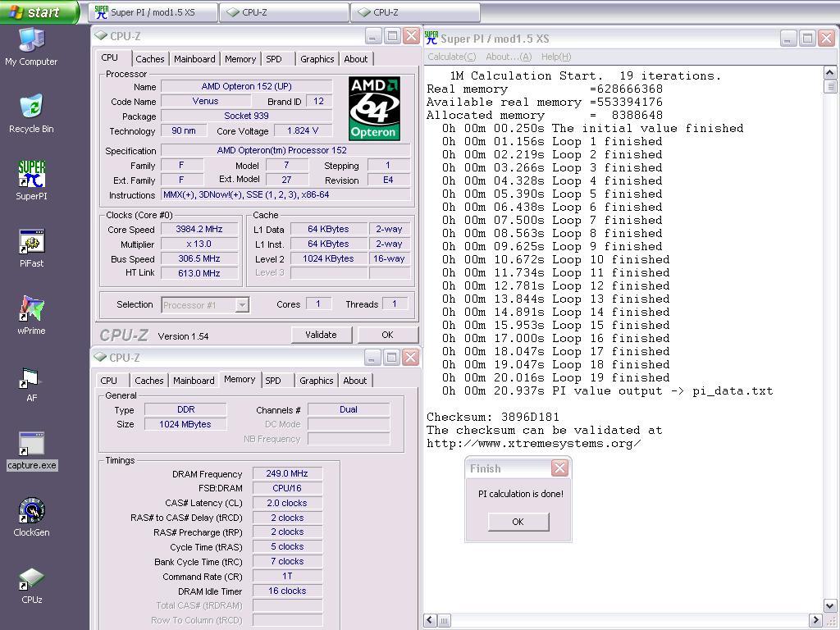840x630 pixels.
Task: Click the Channels # Dual field
Action: pos(349,409)
